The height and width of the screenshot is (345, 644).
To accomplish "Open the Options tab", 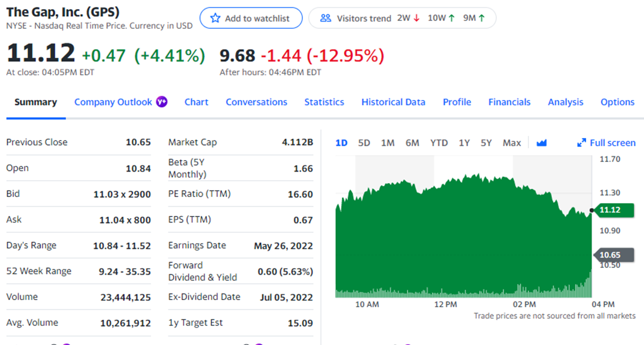I will click(617, 102).
